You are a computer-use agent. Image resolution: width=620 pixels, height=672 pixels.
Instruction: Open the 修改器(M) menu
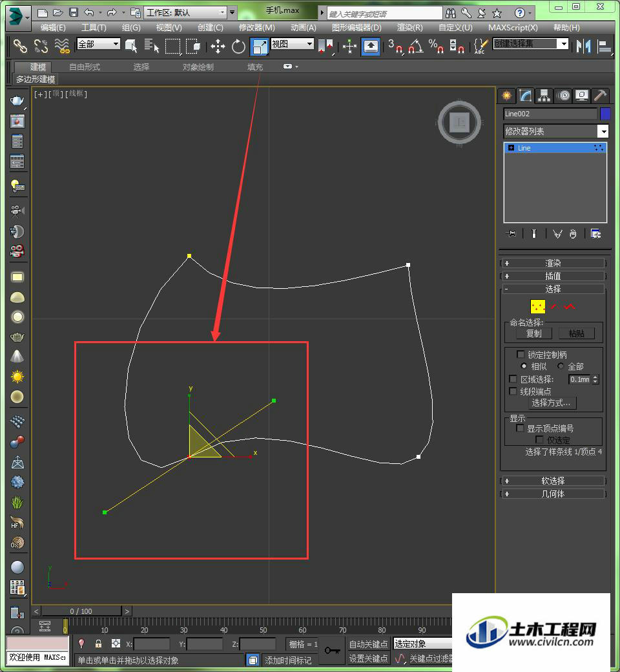point(256,27)
